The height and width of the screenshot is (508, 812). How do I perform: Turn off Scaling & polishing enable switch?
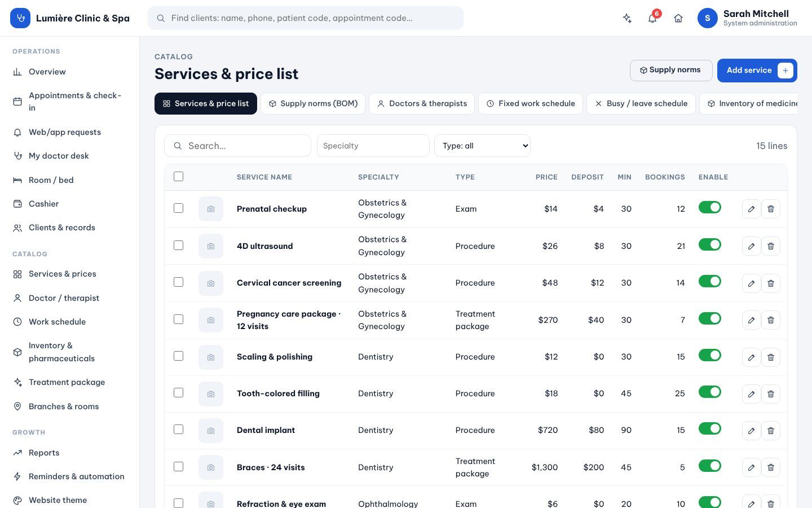(x=710, y=355)
